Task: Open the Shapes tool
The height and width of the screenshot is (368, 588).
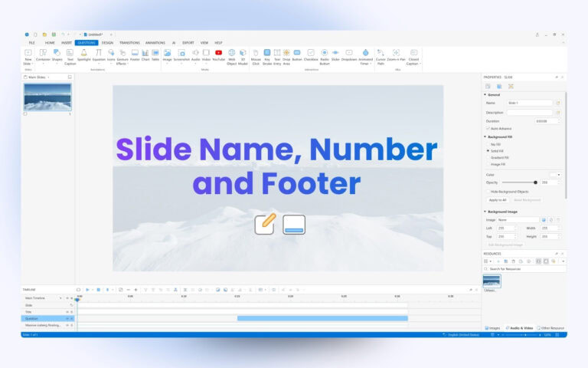Action: [57, 55]
